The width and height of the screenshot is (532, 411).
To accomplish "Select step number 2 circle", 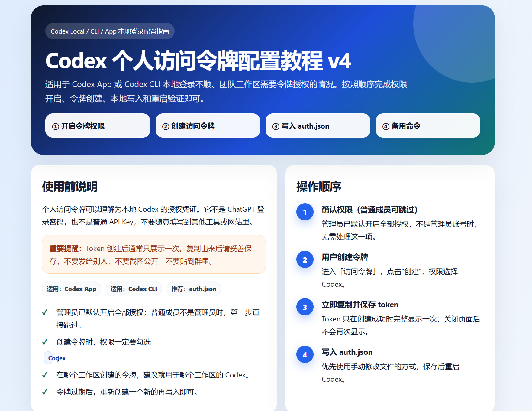I will click(305, 259).
